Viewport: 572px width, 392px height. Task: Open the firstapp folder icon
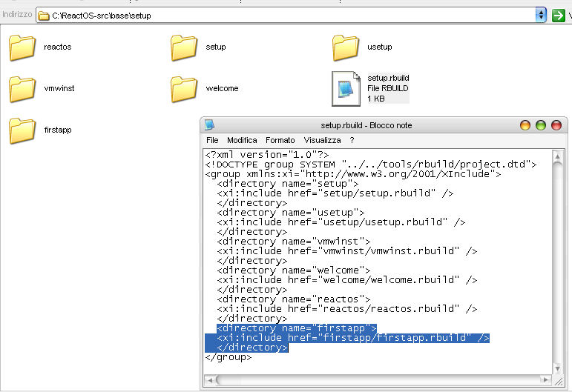pyautogui.click(x=22, y=130)
